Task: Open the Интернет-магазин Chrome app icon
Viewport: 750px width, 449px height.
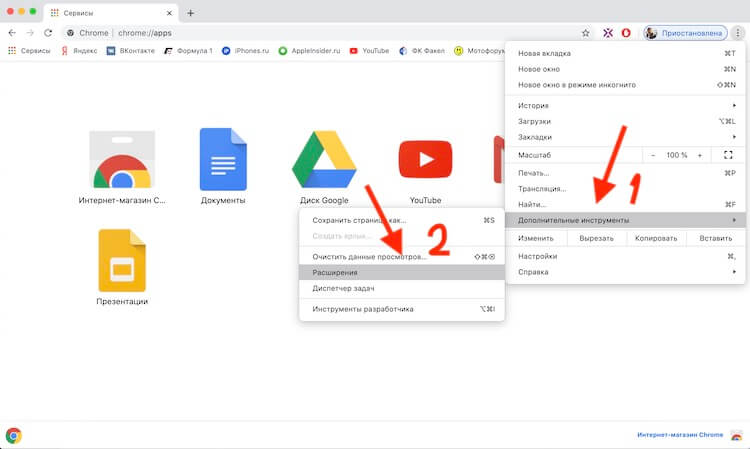Action: coord(122,160)
